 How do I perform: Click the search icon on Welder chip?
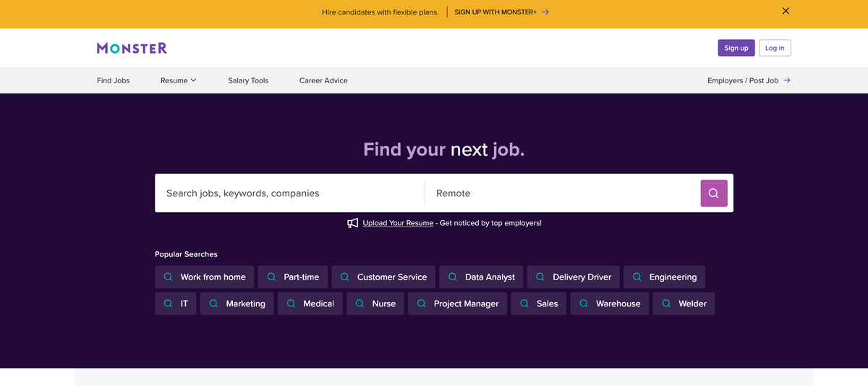(666, 303)
